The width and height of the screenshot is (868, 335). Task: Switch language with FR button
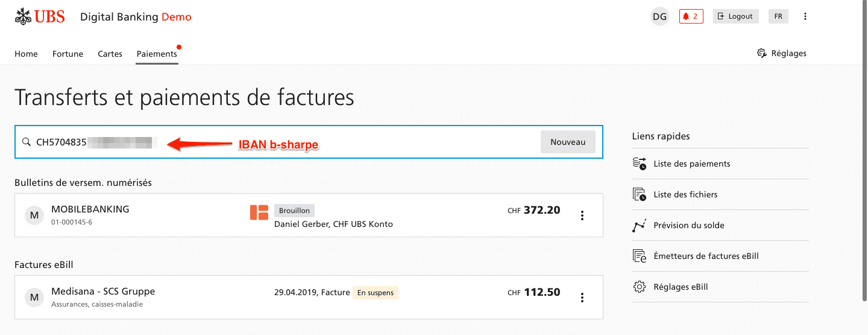tap(778, 16)
